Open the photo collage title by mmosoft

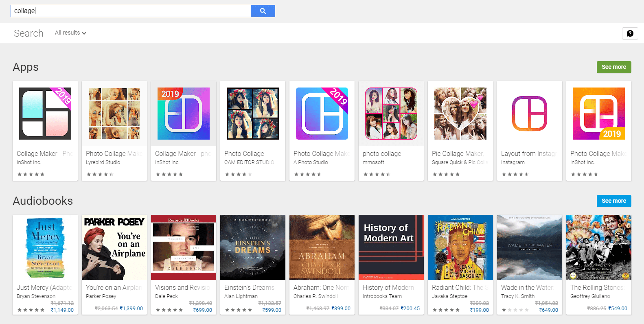tap(382, 154)
